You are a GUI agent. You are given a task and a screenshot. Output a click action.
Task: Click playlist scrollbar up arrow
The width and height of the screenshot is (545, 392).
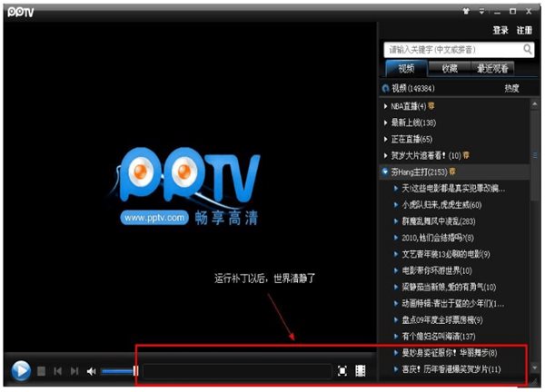(535, 103)
